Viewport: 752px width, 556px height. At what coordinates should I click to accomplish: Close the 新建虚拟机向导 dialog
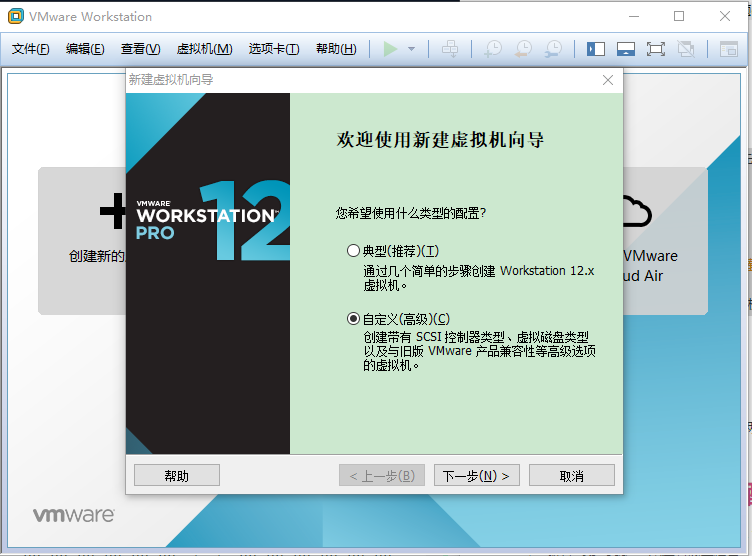(x=608, y=80)
